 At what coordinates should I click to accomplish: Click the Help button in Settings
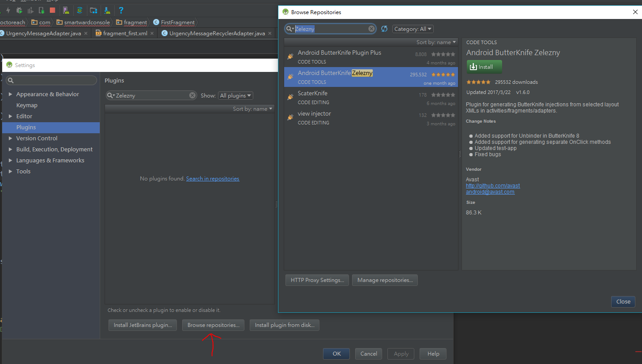[433, 353]
